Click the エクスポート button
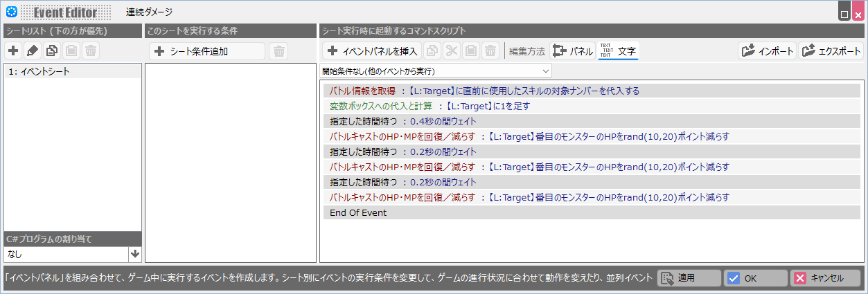Image resolution: width=868 pixels, height=294 pixels. (x=831, y=51)
